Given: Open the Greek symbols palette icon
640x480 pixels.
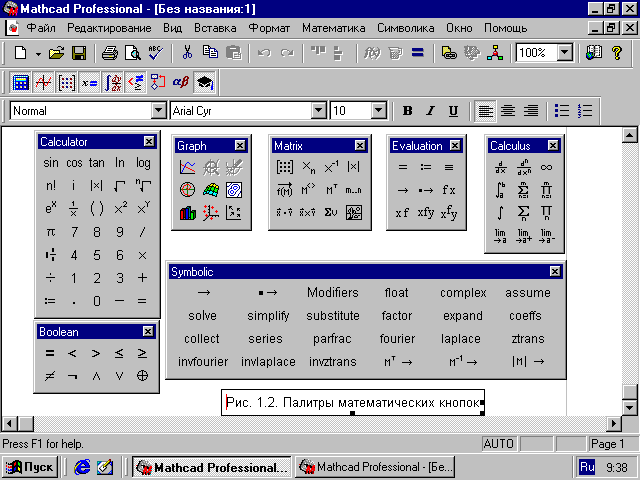Looking at the screenshot, I should tap(181, 83).
